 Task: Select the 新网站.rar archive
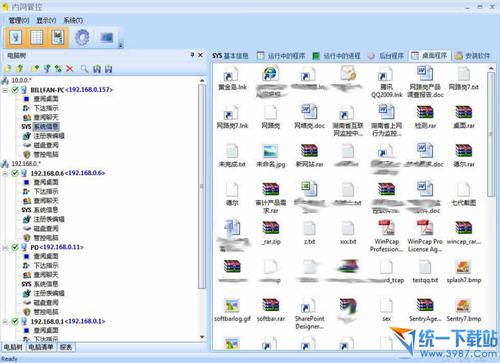click(309, 156)
